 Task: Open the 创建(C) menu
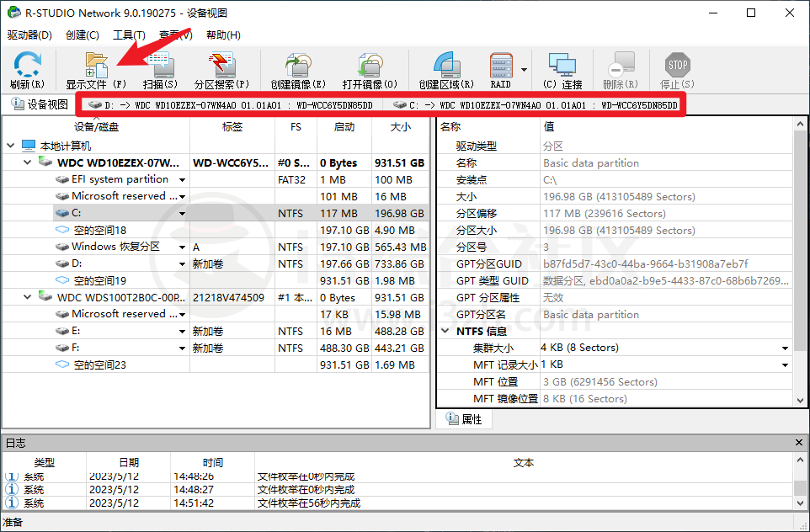tap(83, 35)
